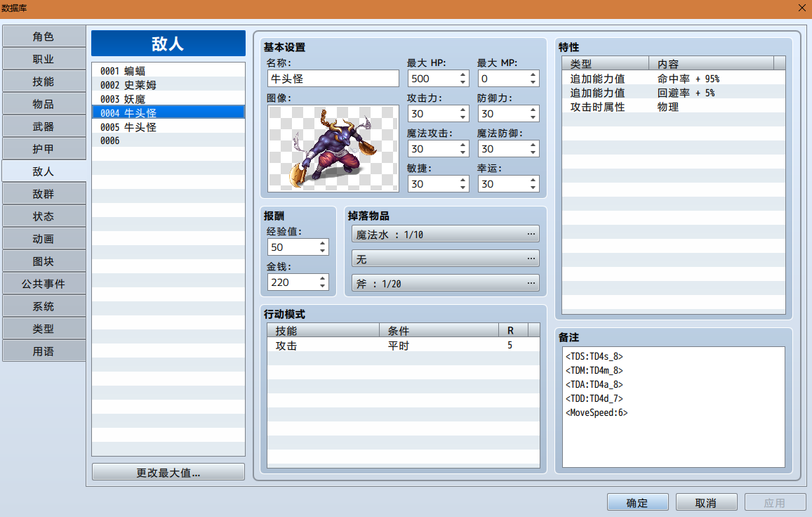Open the 无 drop item selector
The width and height of the screenshot is (812, 517).
click(x=446, y=258)
